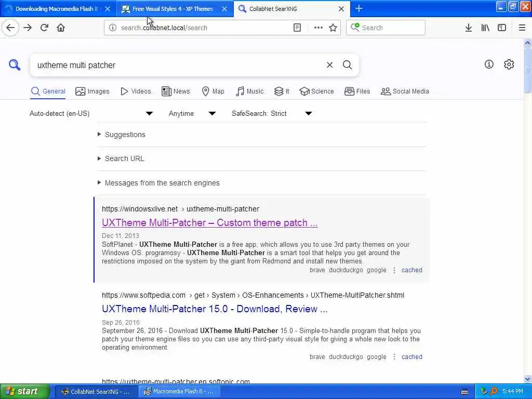
Task: Select the It search category
Action: [x=282, y=91]
